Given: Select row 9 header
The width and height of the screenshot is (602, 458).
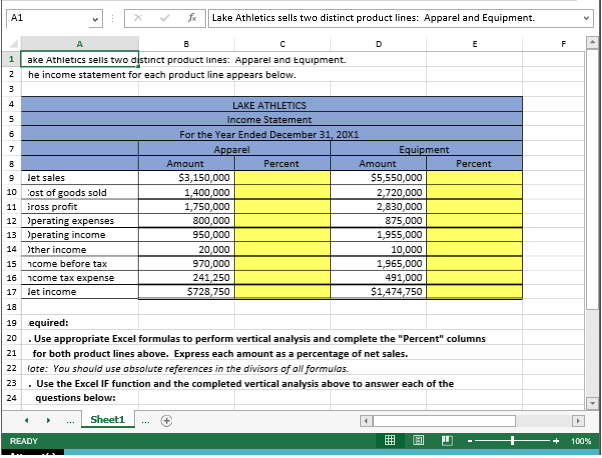Looking at the screenshot, I should 10,177.
